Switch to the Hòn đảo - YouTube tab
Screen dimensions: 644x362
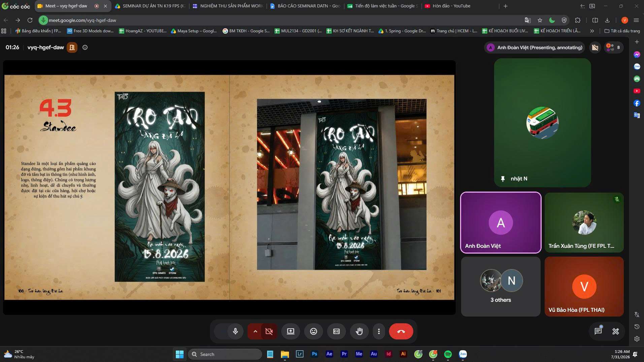tap(447, 6)
